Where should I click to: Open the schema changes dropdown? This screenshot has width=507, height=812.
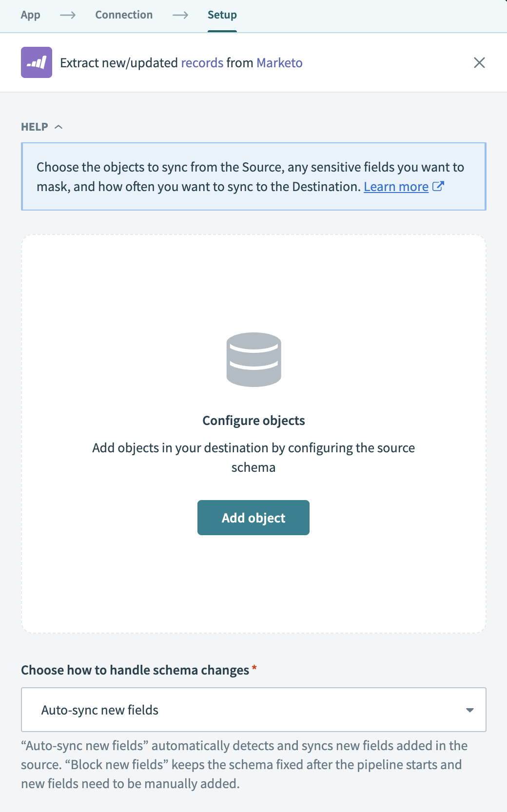coord(253,710)
